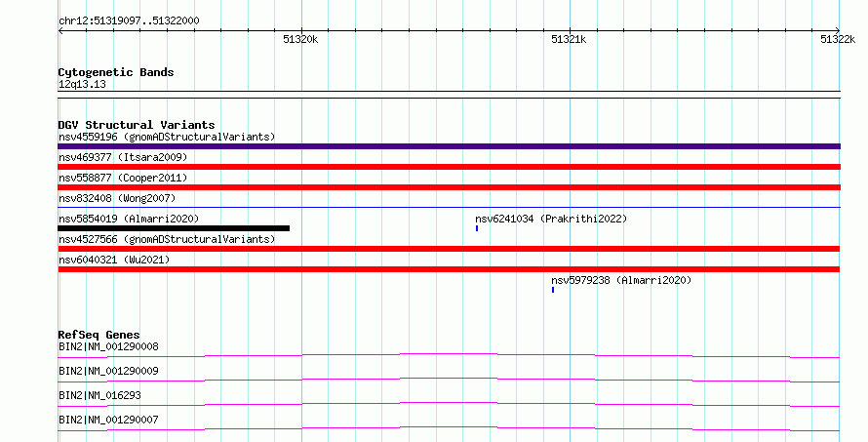Click the Cytogenetic Bands track title
Screen dimensions: 868x442
point(116,72)
